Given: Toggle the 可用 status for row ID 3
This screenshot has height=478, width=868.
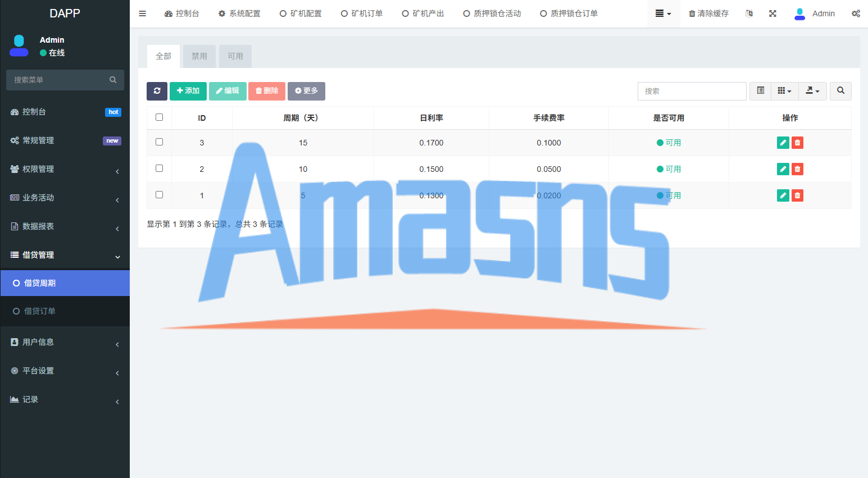Looking at the screenshot, I should tap(669, 143).
